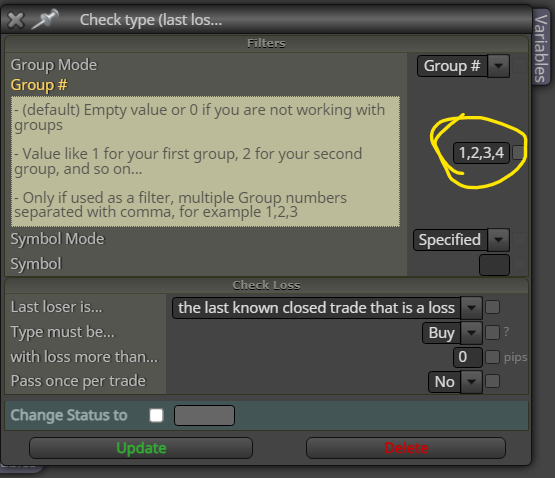Open the Last loser is dropdown arrow
This screenshot has height=478, width=555.
point(471,308)
